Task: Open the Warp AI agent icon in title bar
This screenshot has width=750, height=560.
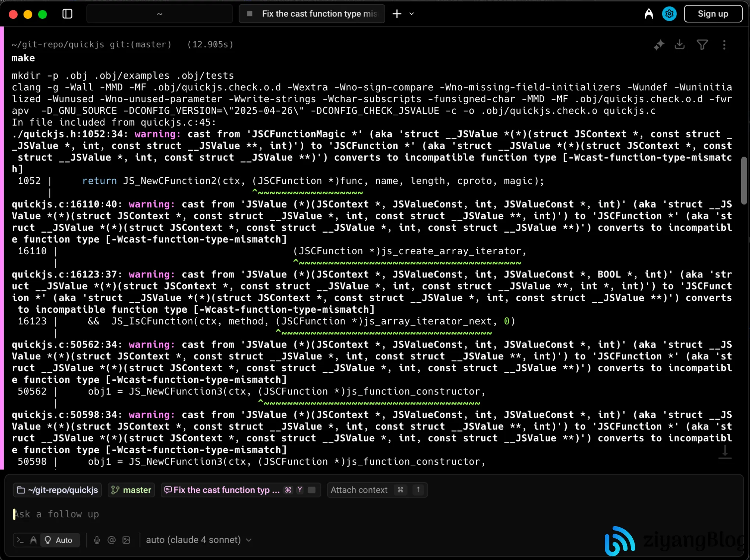Action: tap(649, 14)
